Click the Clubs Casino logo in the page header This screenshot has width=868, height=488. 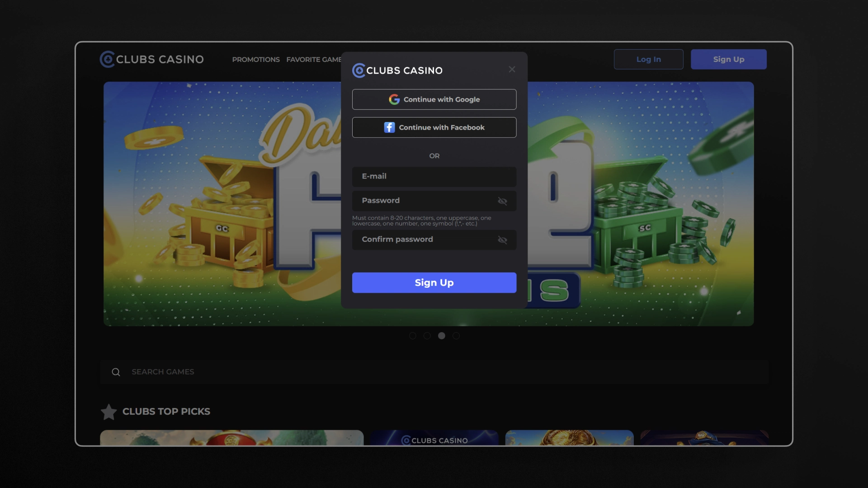click(152, 59)
